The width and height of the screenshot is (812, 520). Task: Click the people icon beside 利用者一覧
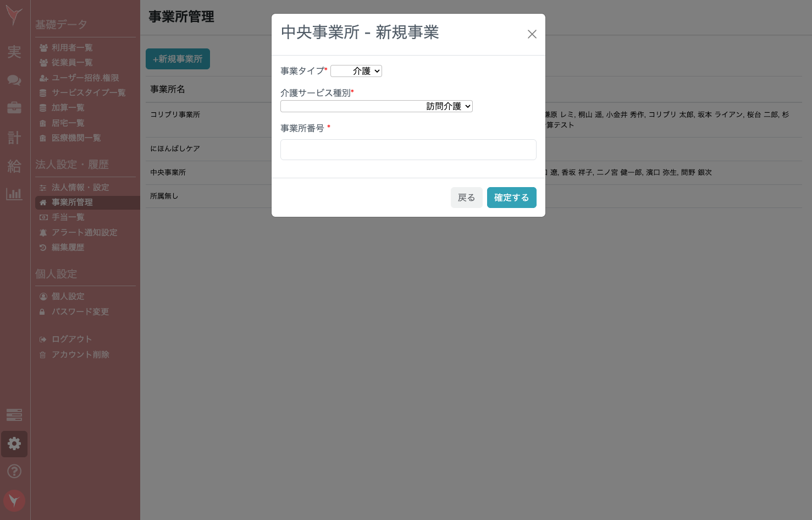pos(43,47)
